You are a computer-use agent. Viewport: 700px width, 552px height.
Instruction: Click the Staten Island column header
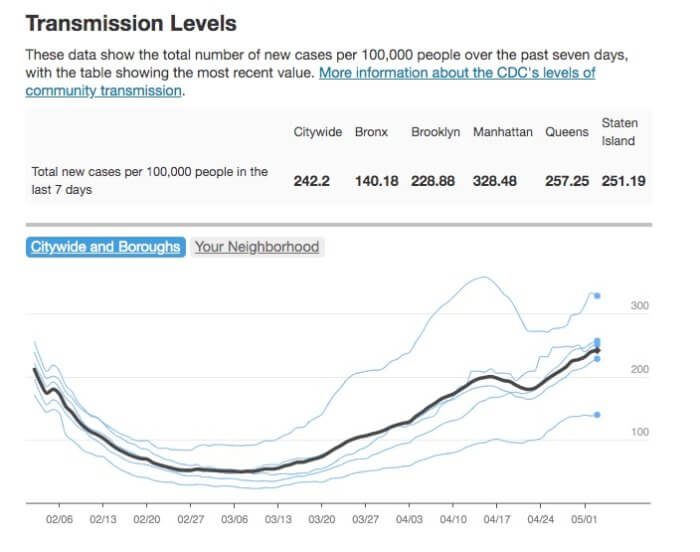[619, 132]
